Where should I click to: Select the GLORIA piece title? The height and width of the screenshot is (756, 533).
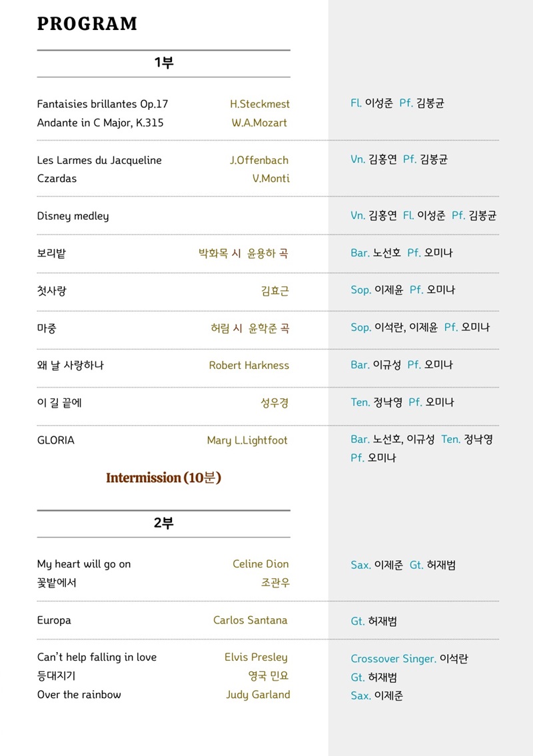pyautogui.click(x=55, y=440)
